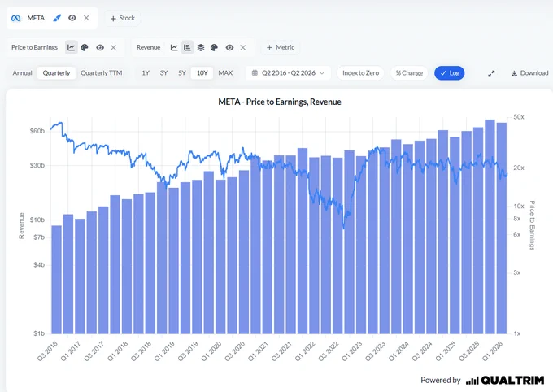Enable % Change option

pos(409,73)
